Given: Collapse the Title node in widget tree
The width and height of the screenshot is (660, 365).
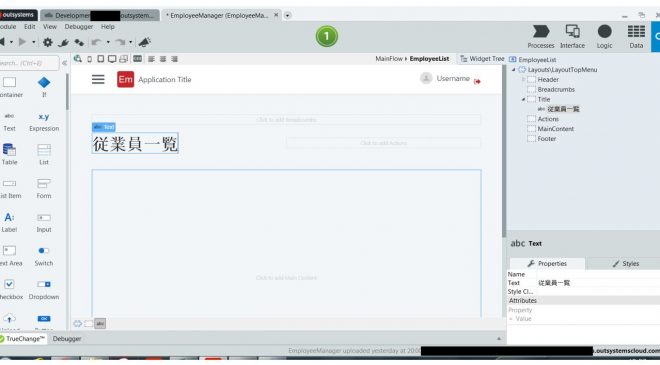Looking at the screenshot, I should coord(523,99).
